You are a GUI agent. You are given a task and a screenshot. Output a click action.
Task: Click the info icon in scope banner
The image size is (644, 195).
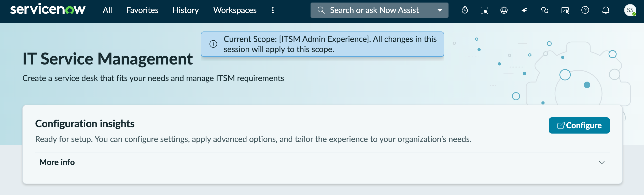(x=213, y=44)
